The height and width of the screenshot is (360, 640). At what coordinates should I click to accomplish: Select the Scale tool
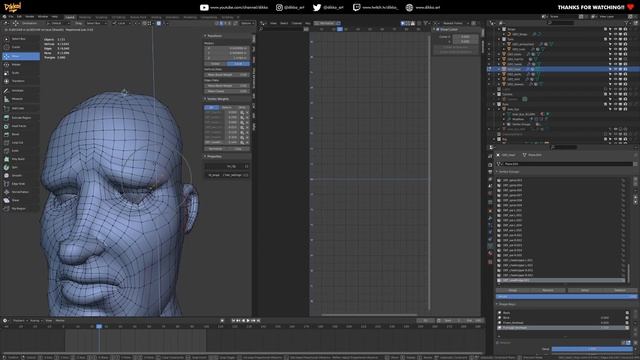[20, 73]
